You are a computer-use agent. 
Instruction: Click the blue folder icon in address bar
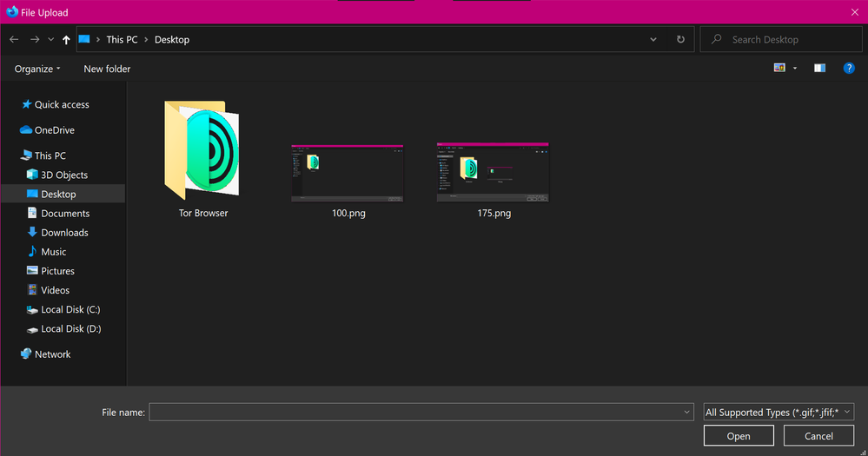(84, 39)
